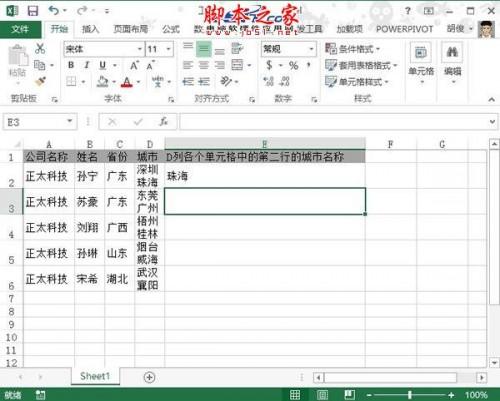Viewport: 500px width, 401px height.
Task: Click the vertical scrollbar down arrow
Action: coord(494,362)
